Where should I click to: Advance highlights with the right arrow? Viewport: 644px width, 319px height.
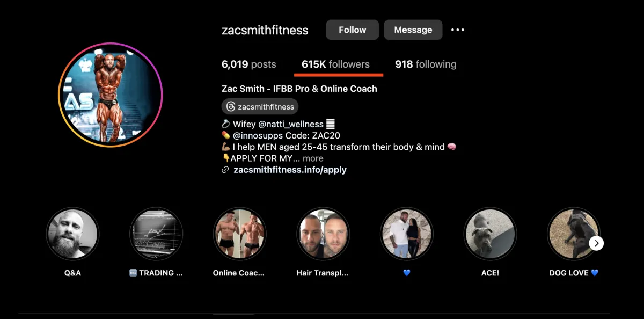coord(596,243)
